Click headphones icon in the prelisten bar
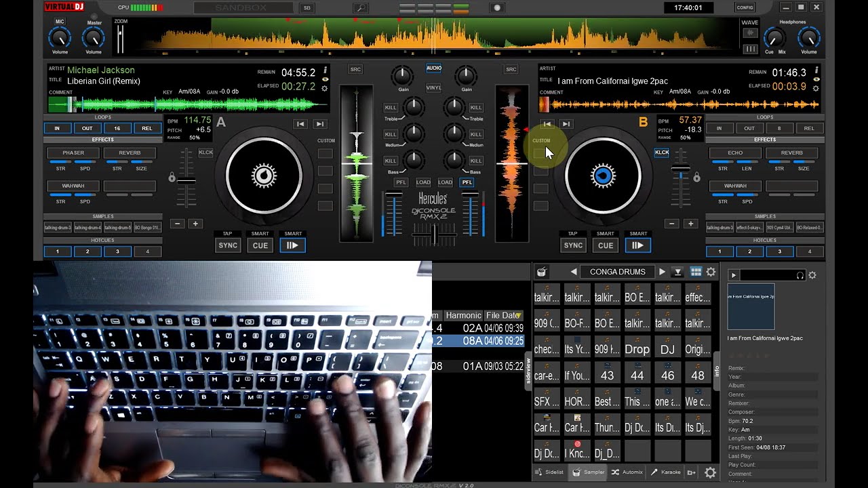The height and width of the screenshot is (488, 868). tap(800, 275)
